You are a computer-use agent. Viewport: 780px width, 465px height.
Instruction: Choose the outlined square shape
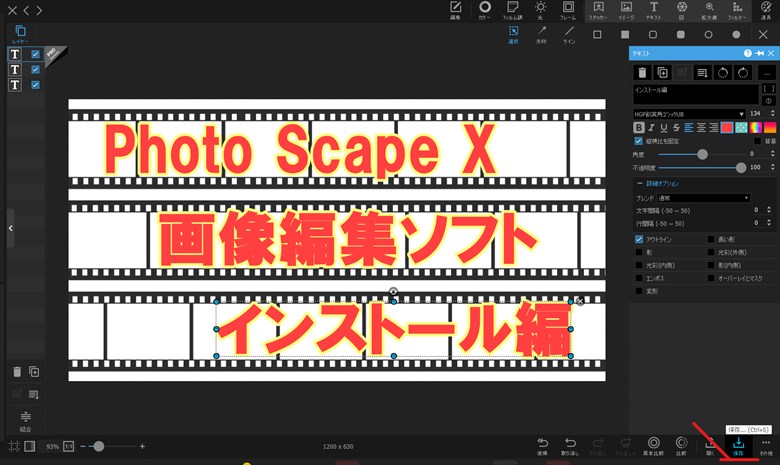coord(597,34)
